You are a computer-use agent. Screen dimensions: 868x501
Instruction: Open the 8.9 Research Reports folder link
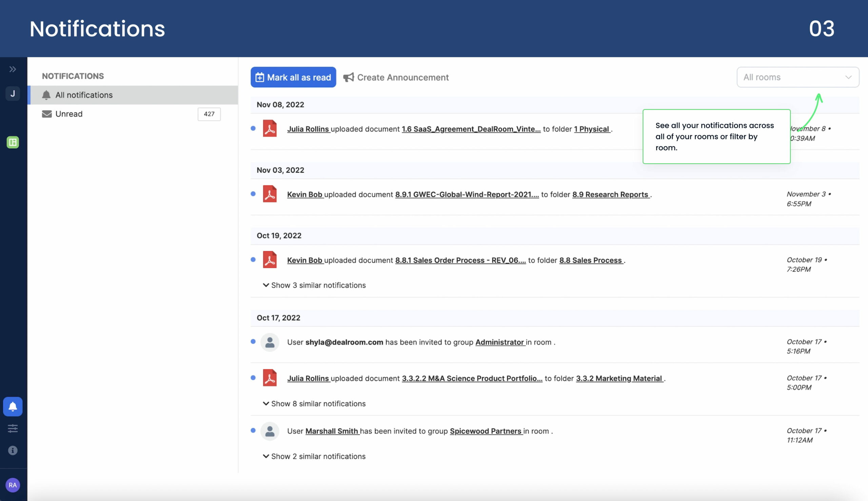coord(610,195)
